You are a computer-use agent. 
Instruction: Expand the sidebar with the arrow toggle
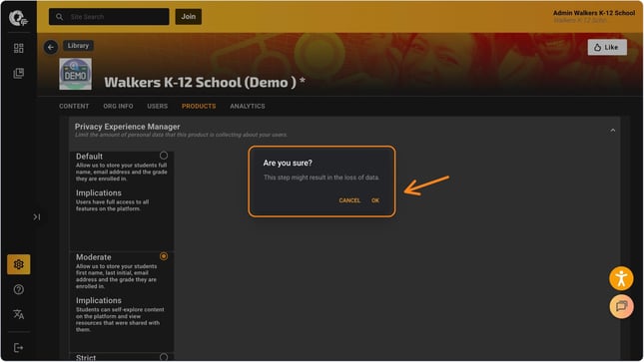coord(37,216)
